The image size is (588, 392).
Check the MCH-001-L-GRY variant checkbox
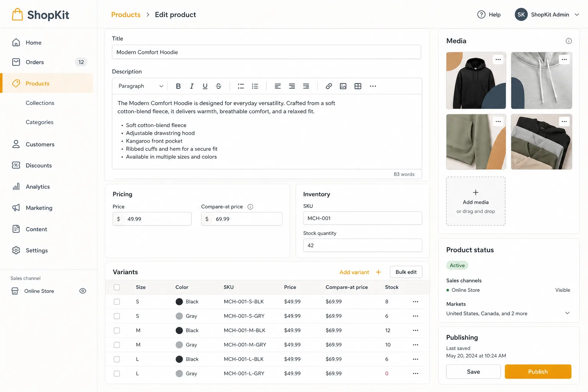(117, 374)
